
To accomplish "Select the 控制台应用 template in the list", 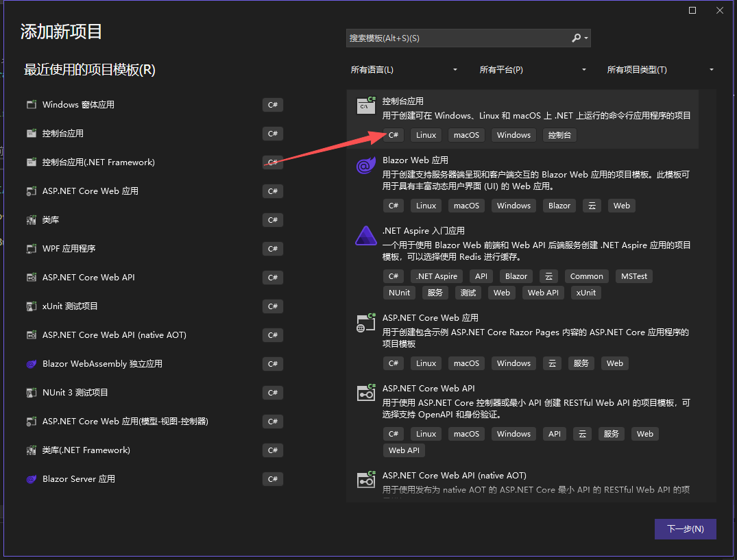I will tap(522, 119).
